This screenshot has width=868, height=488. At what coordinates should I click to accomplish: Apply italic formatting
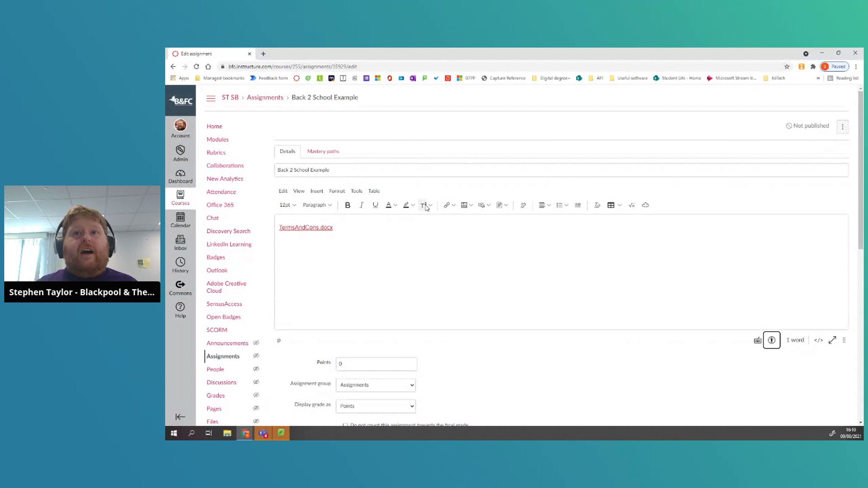coord(361,205)
